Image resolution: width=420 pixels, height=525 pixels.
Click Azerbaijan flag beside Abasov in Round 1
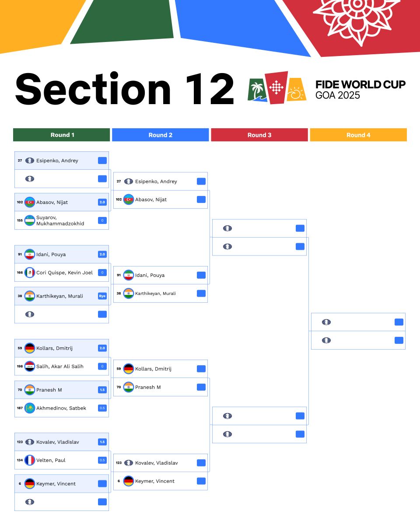(30, 202)
